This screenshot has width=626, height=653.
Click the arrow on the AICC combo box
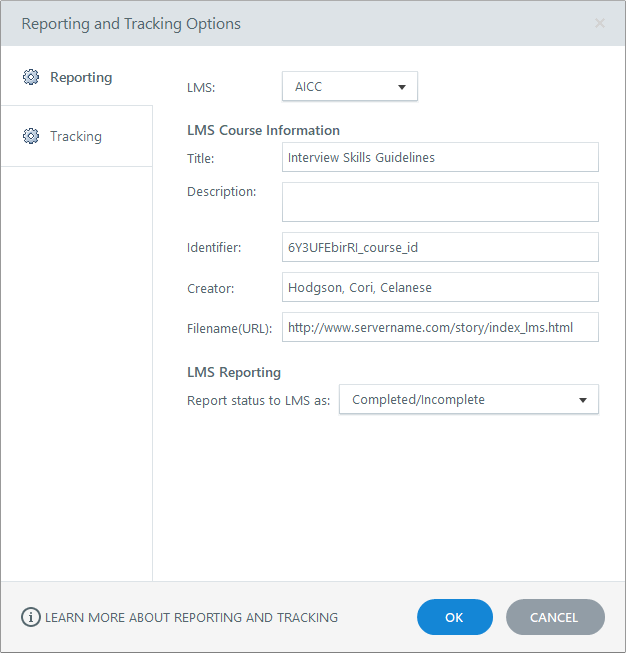(x=402, y=87)
